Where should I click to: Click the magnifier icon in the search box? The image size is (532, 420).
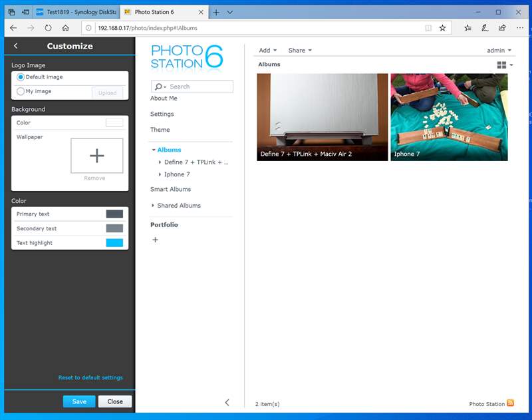[x=157, y=87]
